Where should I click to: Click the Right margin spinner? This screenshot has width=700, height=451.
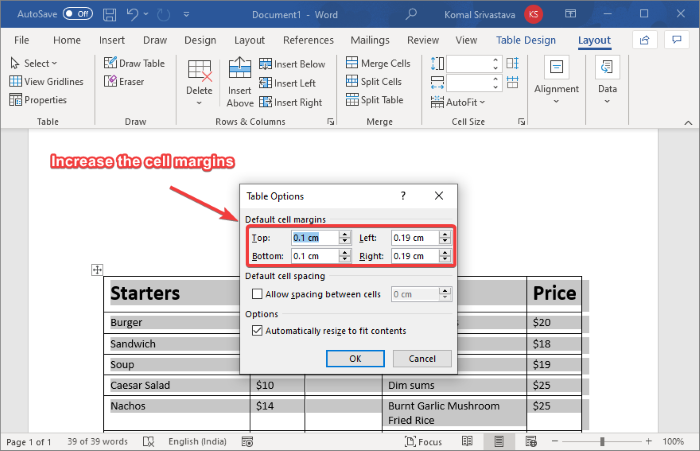(445, 256)
